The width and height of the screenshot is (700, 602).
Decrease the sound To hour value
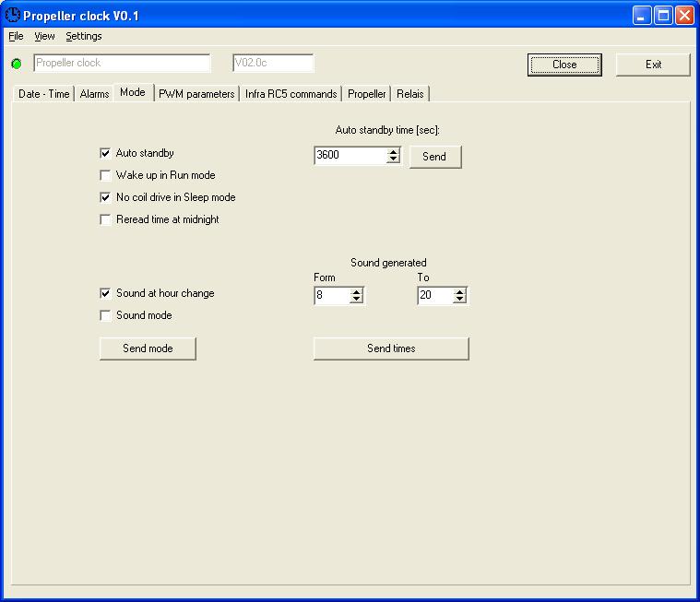[x=460, y=300]
